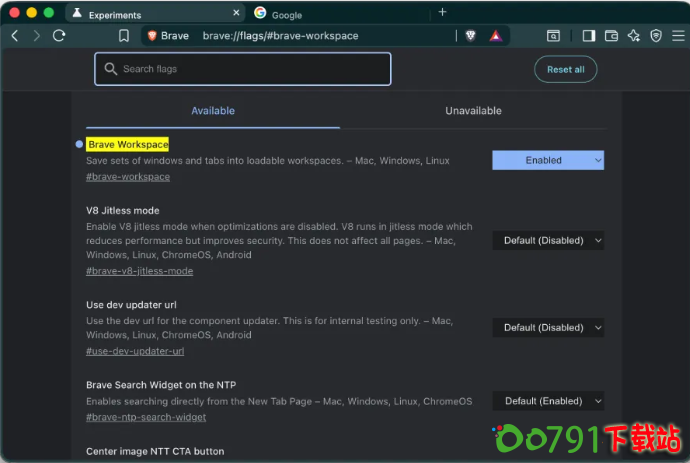Open the #brave-v8-jitless-mode link
Image resolution: width=690 pixels, height=463 pixels.
click(x=139, y=271)
